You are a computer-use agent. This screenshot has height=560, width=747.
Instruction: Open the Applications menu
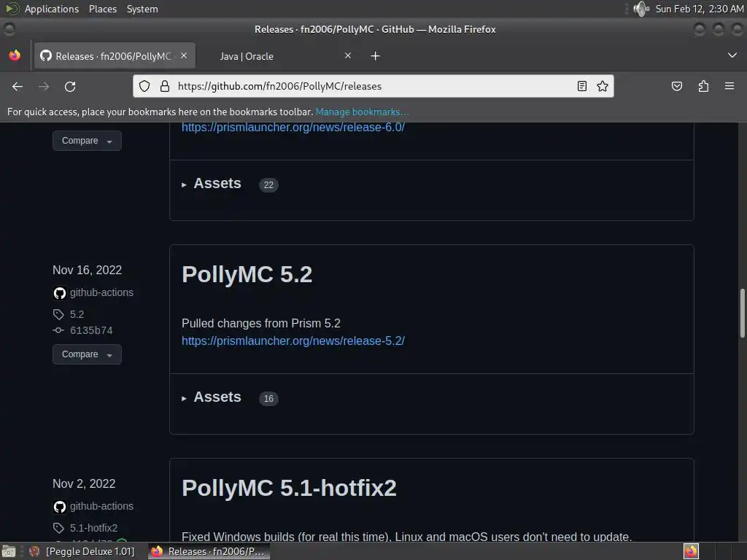(52, 9)
